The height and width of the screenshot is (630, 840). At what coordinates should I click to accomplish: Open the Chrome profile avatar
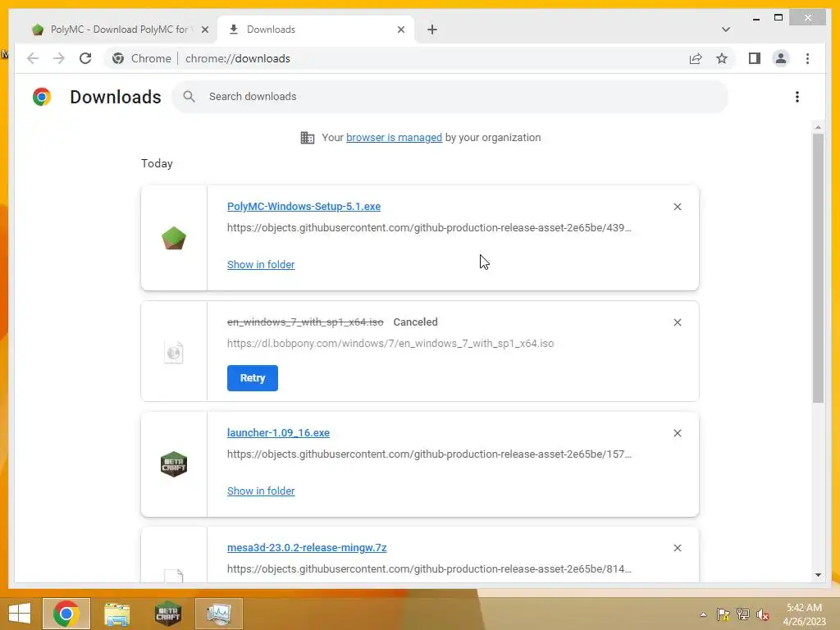click(x=781, y=58)
